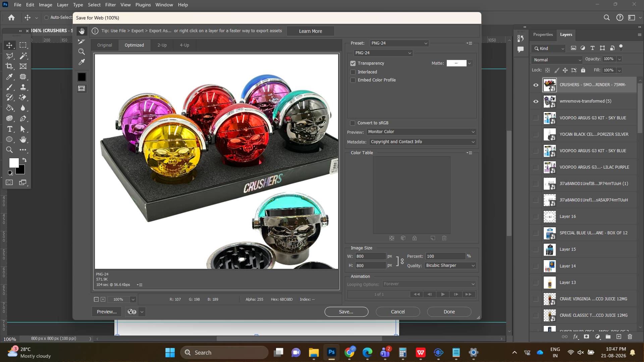Uncheck the Transparency checkbox
This screenshot has width=644, height=362.
pos(353,63)
